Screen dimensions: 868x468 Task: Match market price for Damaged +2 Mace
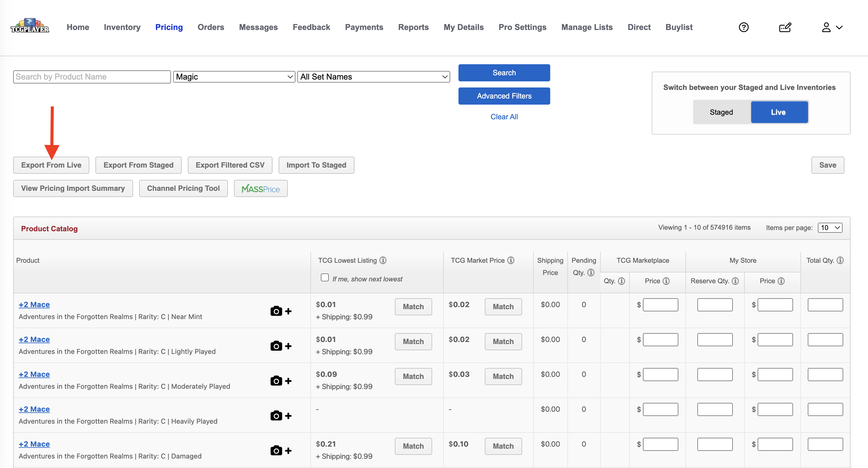point(503,446)
